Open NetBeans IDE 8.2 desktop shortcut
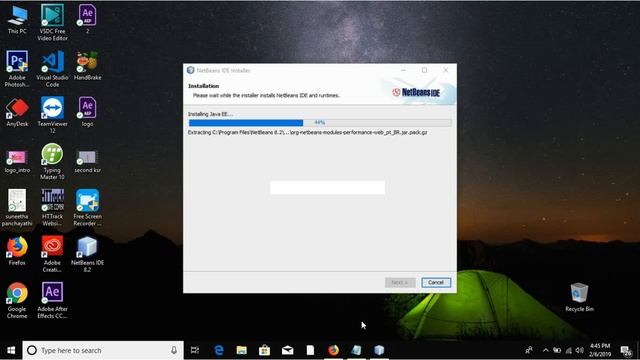 (x=87, y=254)
